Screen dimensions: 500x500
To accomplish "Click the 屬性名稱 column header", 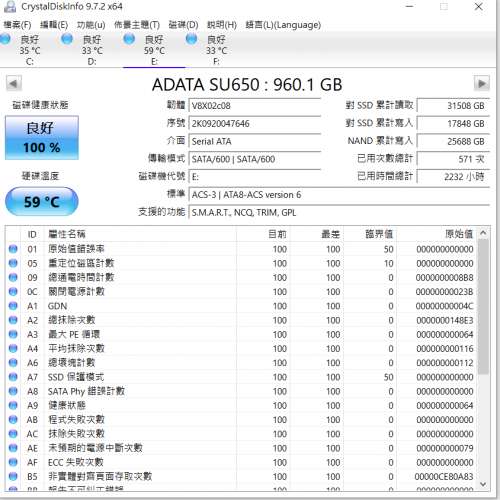I will (140, 234).
